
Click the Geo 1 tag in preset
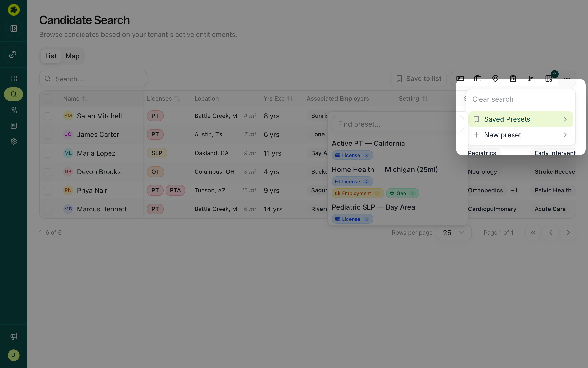coord(403,193)
